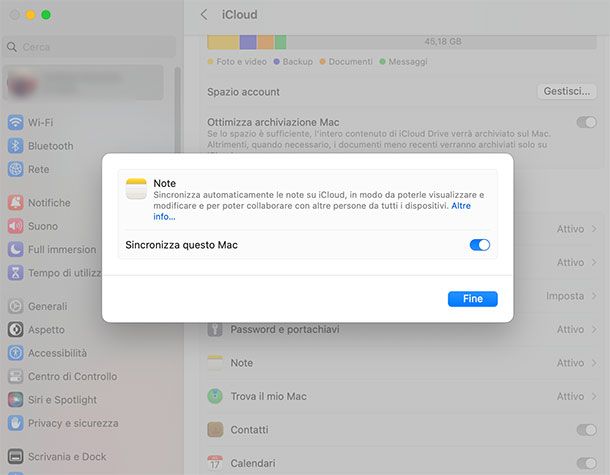Toggle the Calendari switch
The width and height of the screenshot is (610, 475).
pyautogui.click(x=587, y=463)
